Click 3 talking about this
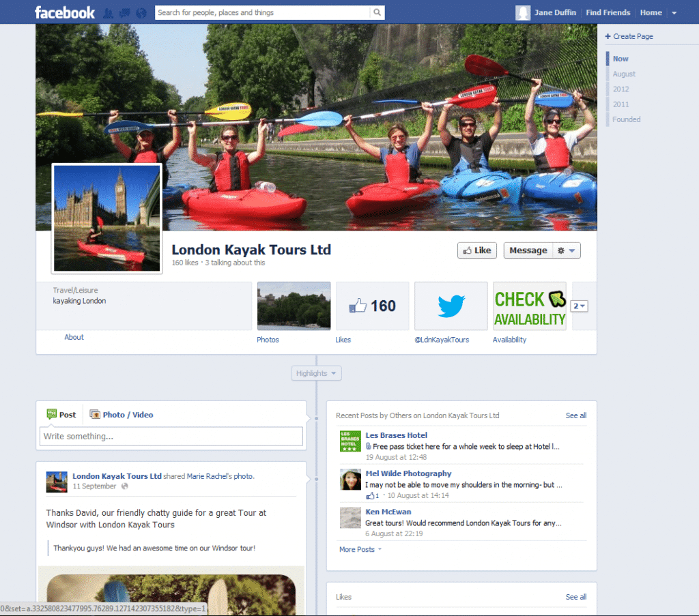Screen dimensions: 699x616 pos(235,263)
